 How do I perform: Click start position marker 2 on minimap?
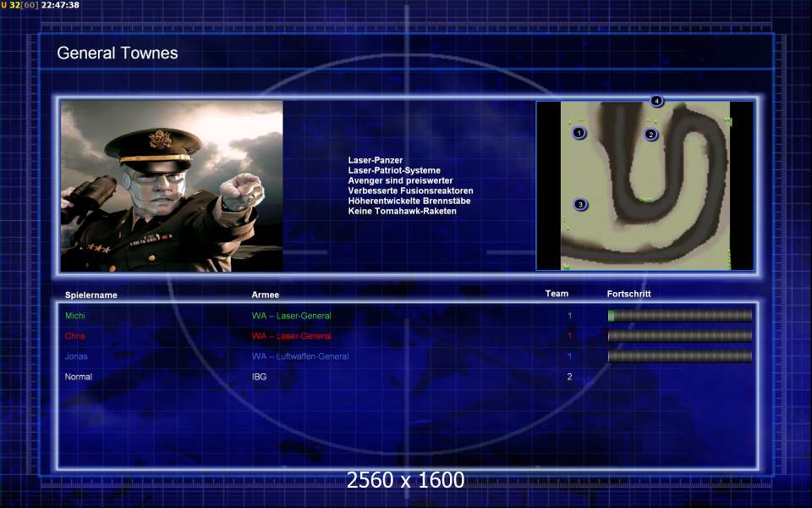(650, 134)
